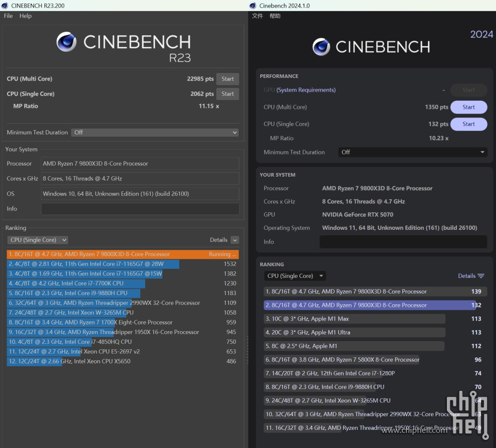This screenshot has width=496, height=448.
Task: Click the 1350 pts score in Cinebench 2024
Action: (436, 107)
